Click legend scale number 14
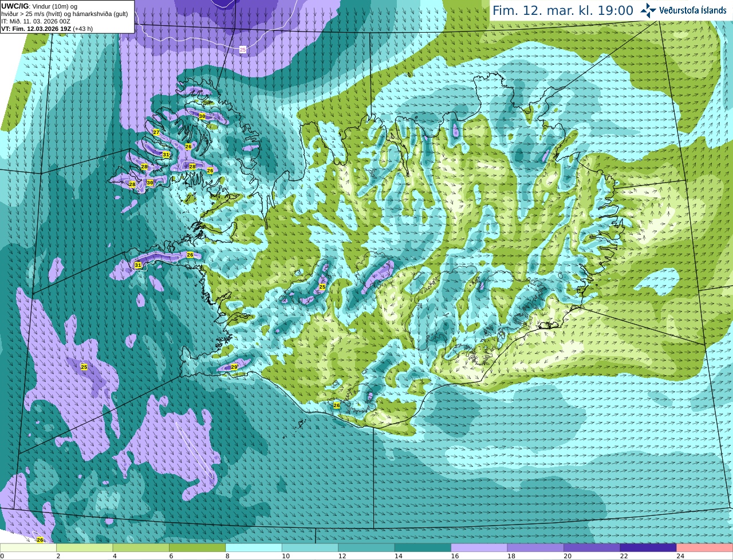733x560 pixels. click(398, 556)
